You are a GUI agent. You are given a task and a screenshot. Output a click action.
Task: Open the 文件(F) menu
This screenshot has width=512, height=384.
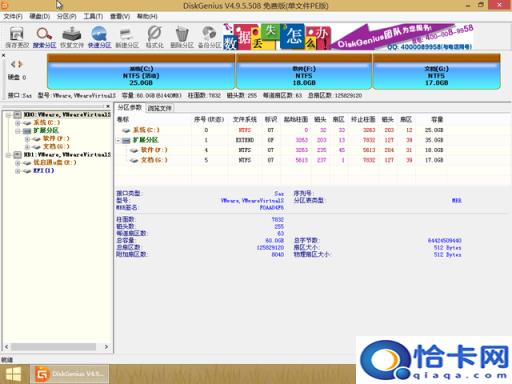click(x=13, y=16)
